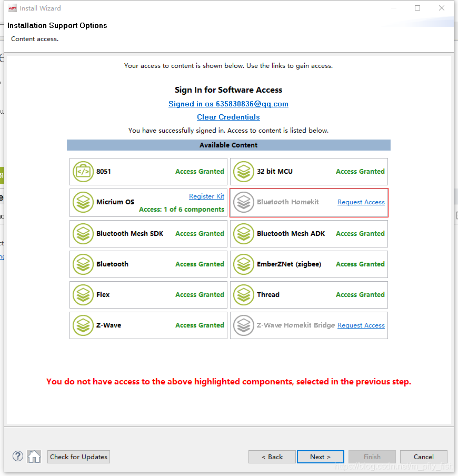
Task: Maximize the Install Wizard window
Action: click(417, 8)
